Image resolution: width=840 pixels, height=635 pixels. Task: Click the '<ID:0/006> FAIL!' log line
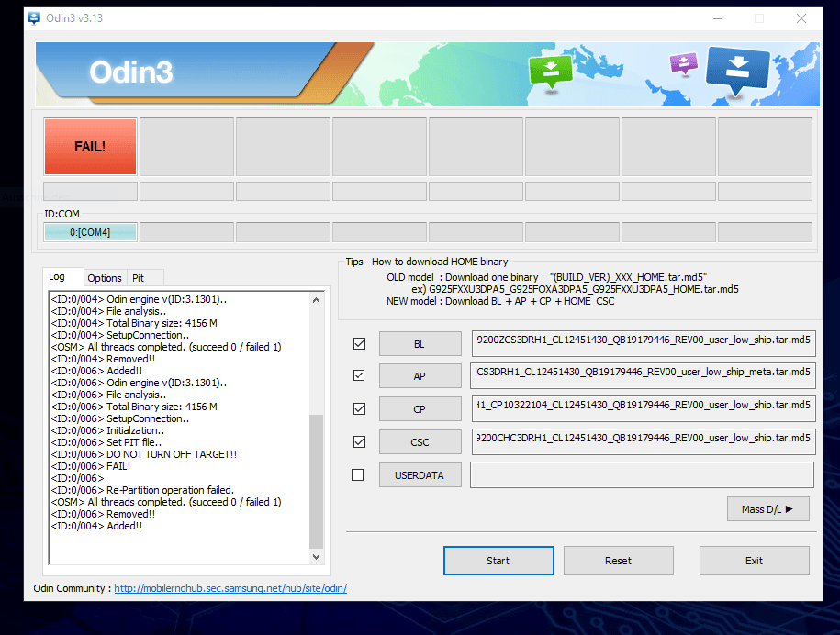(91, 466)
